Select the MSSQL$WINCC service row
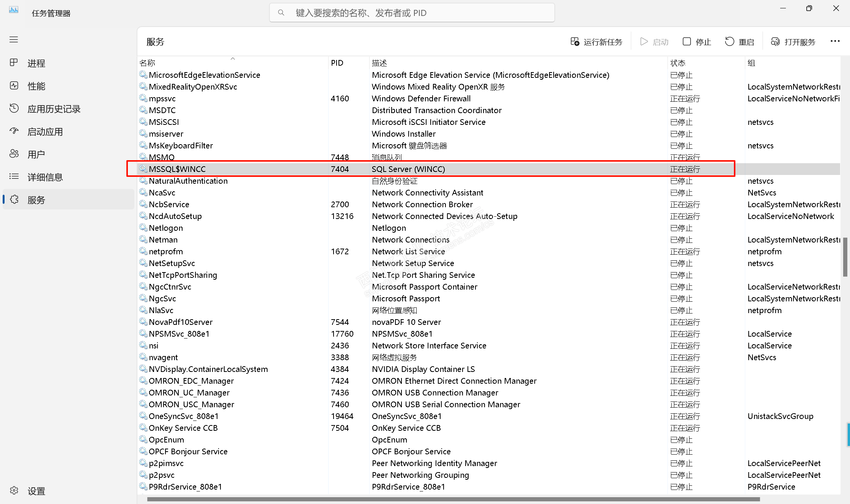This screenshot has width=850, height=504. (177, 169)
